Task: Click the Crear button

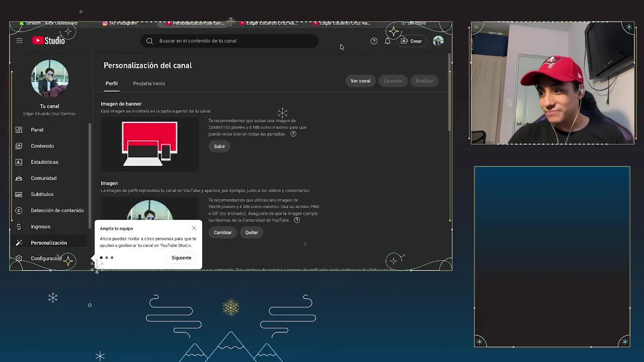Action: tap(411, 41)
